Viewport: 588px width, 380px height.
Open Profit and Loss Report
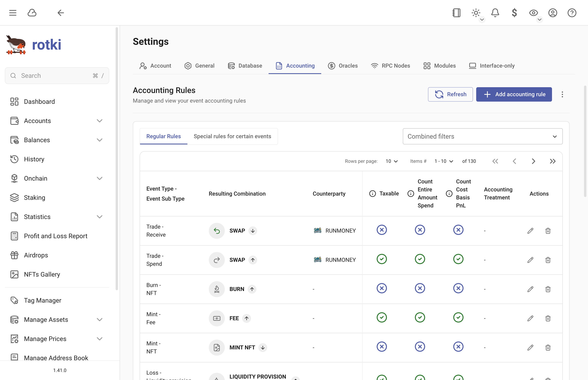pos(57,236)
